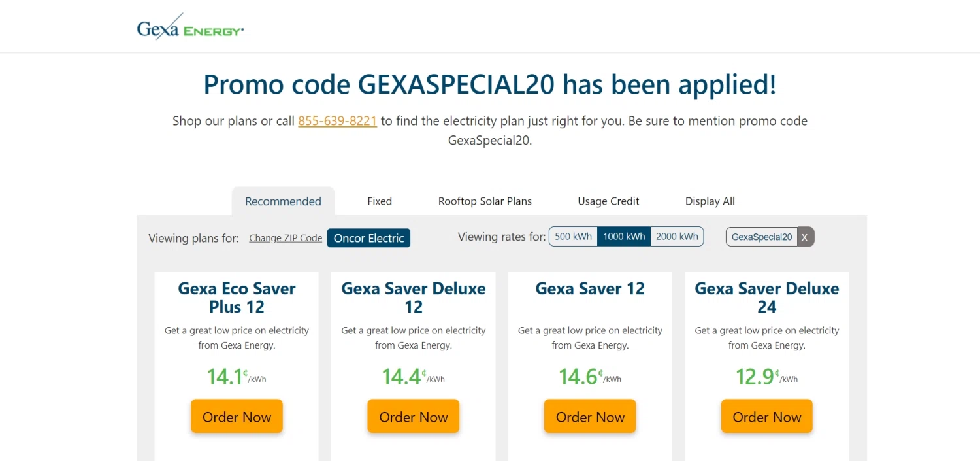View rates for 1000 kWh
The image size is (980, 461).
[624, 237]
